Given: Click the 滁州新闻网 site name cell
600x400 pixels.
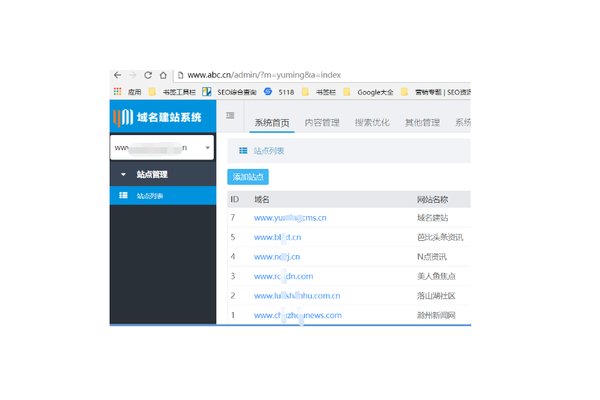Looking at the screenshot, I should pos(436,315).
